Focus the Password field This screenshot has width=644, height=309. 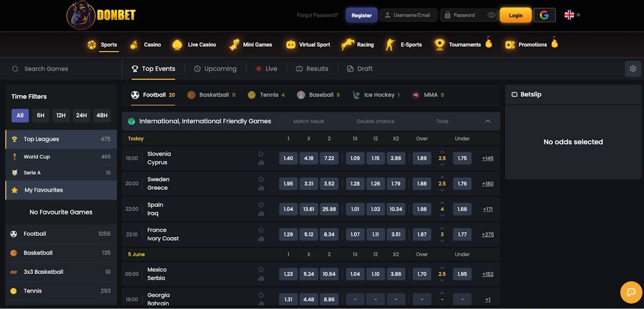pyautogui.click(x=469, y=15)
